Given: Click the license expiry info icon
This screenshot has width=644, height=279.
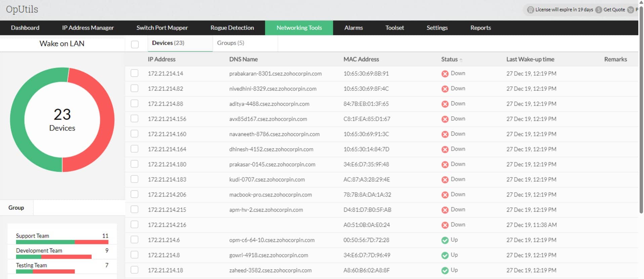Looking at the screenshot, I should [x=530, y=10].
